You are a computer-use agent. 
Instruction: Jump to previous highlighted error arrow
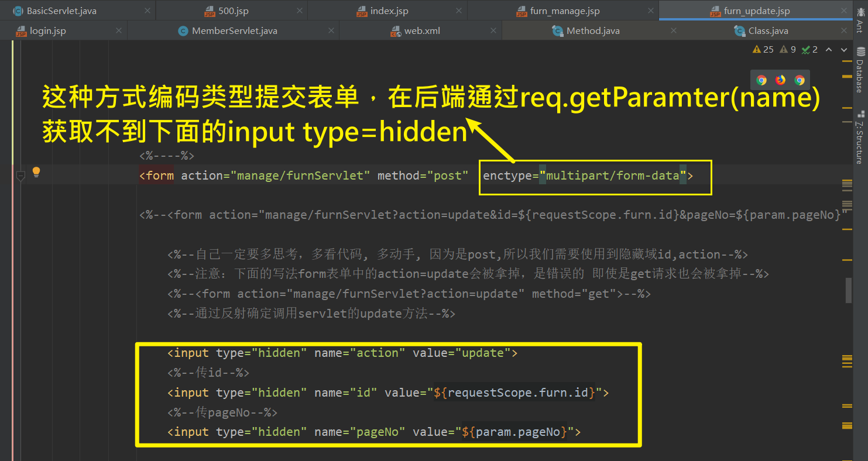(x=829, y=50)
